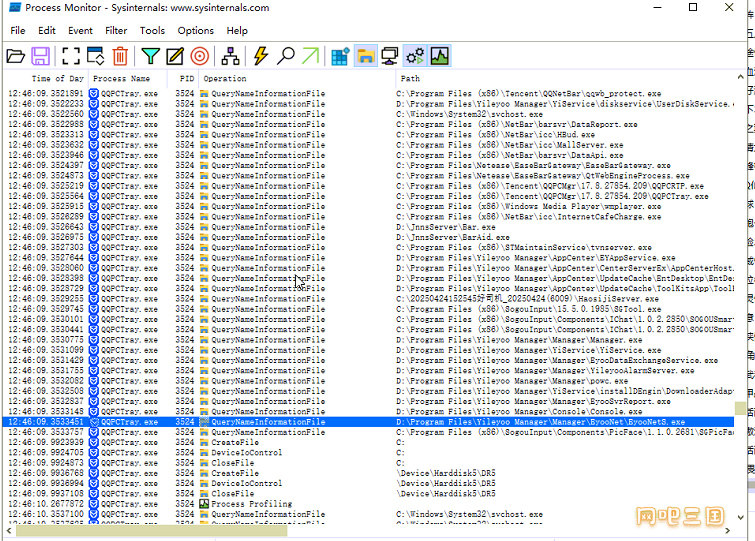Select the row for QQPCRTP.exe

[369, 186]
